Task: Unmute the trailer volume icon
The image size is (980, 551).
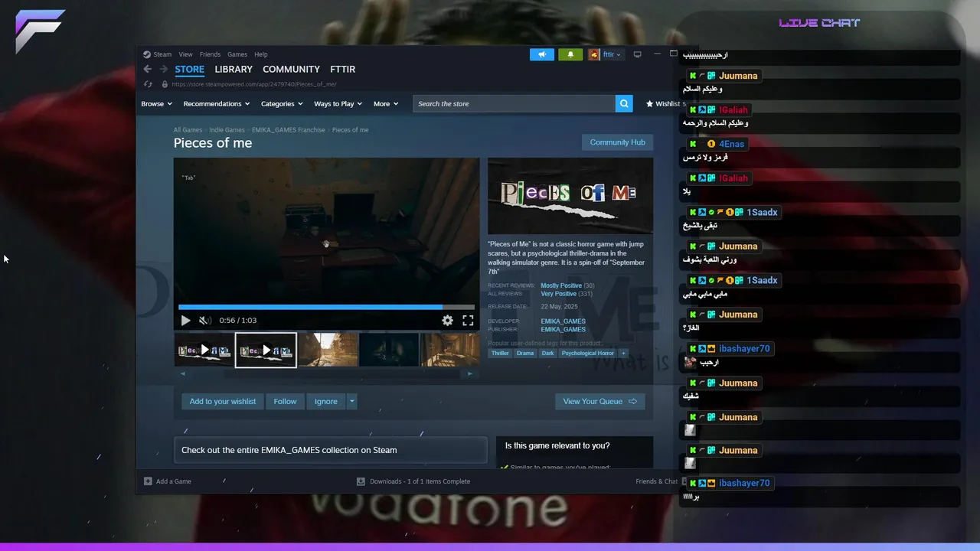Action: click(205, 321)
